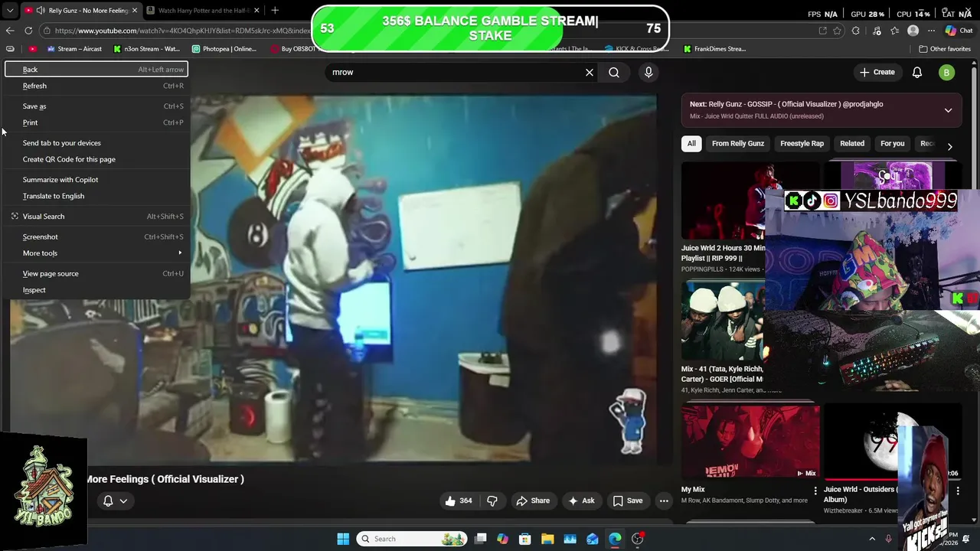This screenshot has height=551, width=980.
Task: Open the browser extensions puzzle icon
Action: tap(856, 31)
